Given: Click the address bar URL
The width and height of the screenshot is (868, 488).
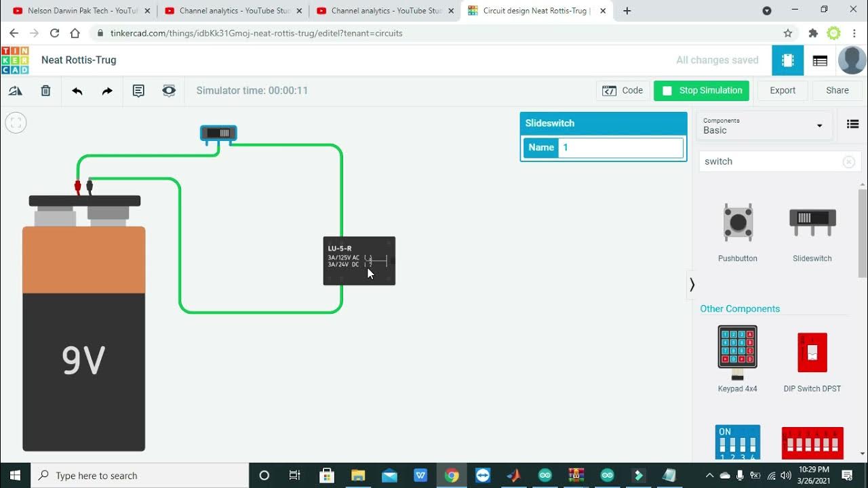Looking at the screenshot, I should pos(256,33).
